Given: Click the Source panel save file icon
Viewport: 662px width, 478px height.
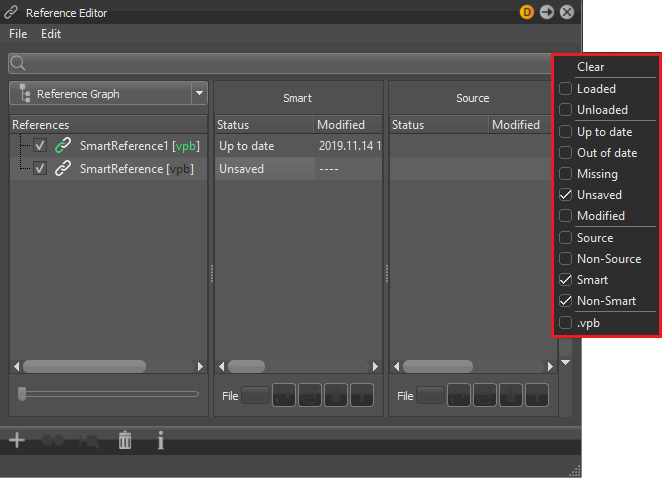Looking at the screenshot, I should pyautogui.click(x=459, y=395).
